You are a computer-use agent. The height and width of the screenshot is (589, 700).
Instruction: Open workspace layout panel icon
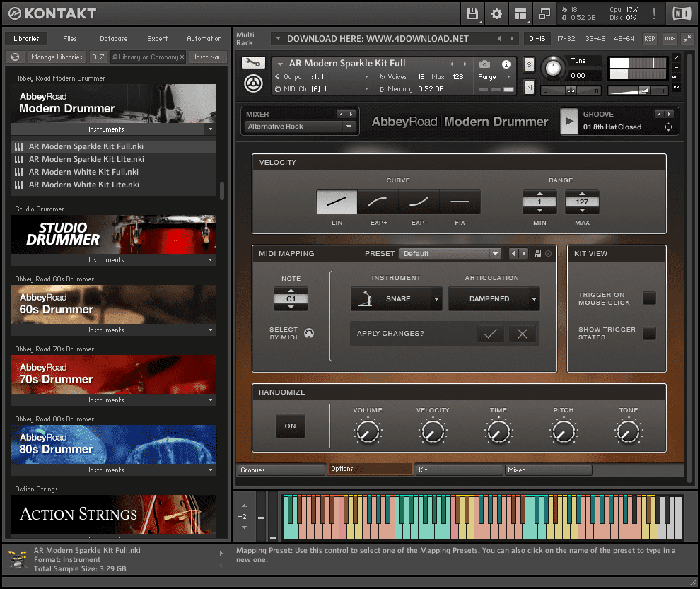pos(520,14)
